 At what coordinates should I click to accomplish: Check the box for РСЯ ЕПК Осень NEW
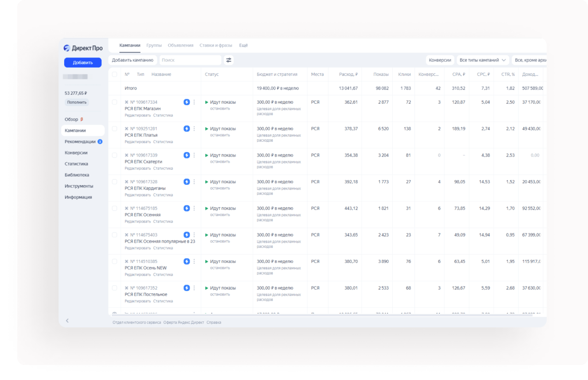(x=115, y=262)
